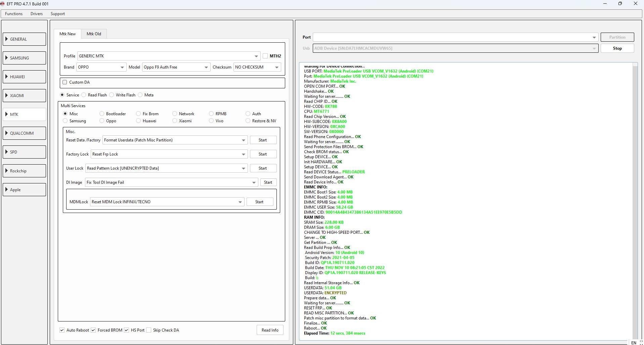The height and width of the screenshot is (345, 644).
Task: Click the EFT PRO app title icon
Action: (3, 4)
